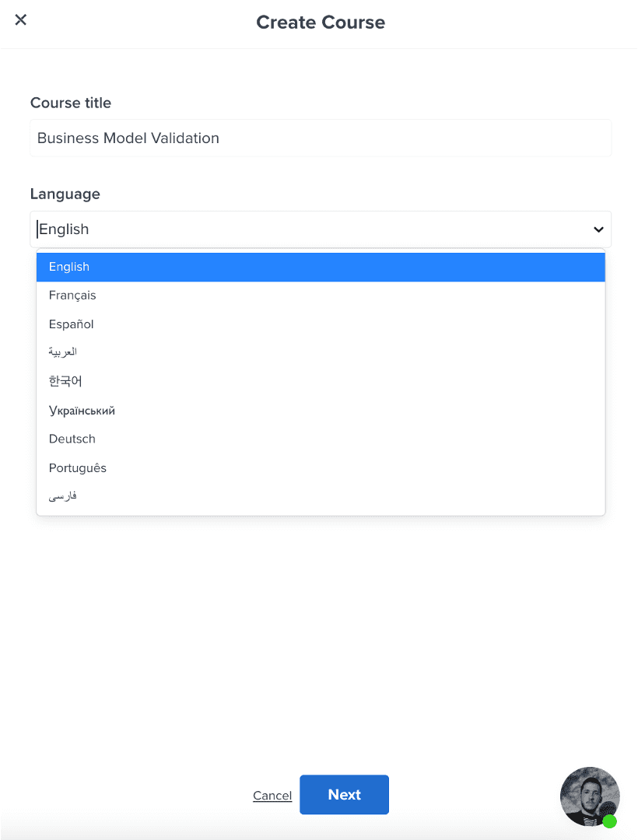Choose Français as course language
This screenshot has height=840, width=638.
tap(72, 296)
